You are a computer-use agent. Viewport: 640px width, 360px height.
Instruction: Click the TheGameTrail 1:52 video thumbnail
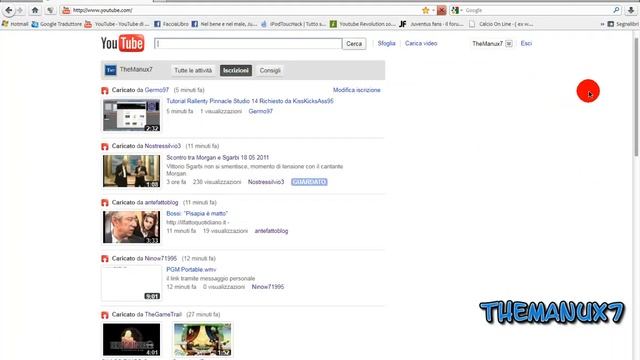(x=202, y=340)
